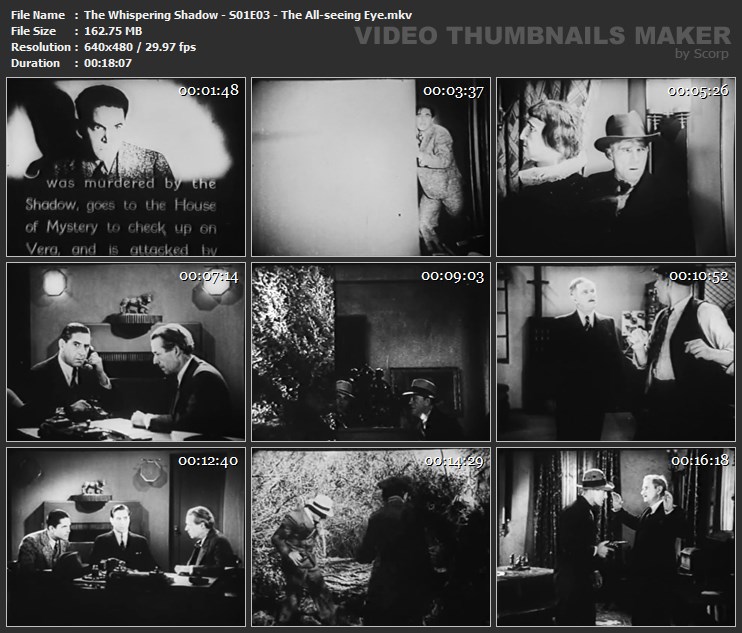Click the 'Resolution' label
The image size is (742, 633).
pyautogui.click(x=41, y=47)
